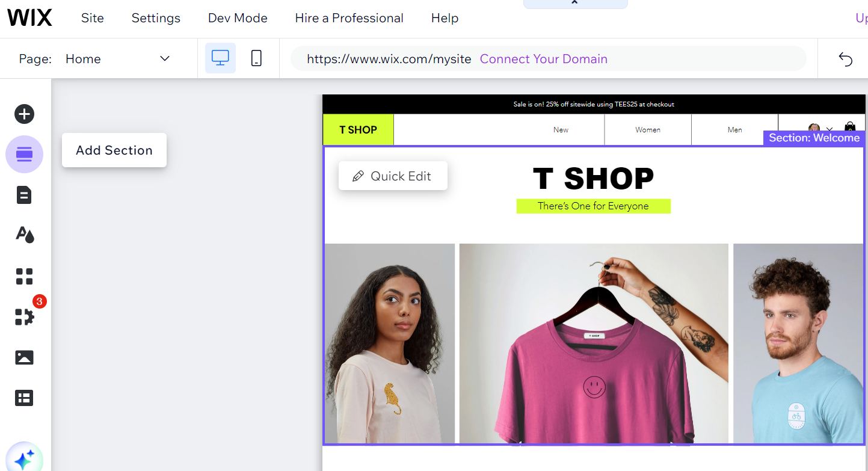Viewport: 868px width, 471px height.
Task: Open the Add Section panel
Action: [x=24, y=154]
